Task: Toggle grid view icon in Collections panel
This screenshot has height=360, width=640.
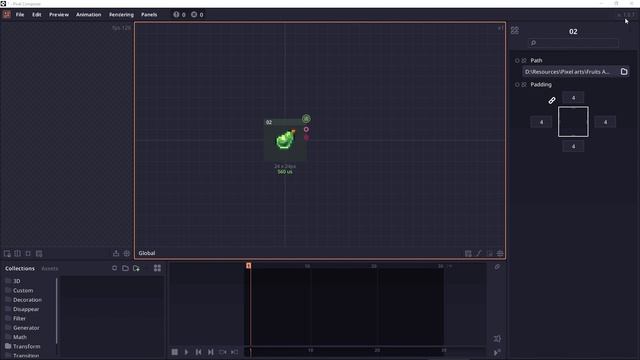Action: [x=157, y=268]
